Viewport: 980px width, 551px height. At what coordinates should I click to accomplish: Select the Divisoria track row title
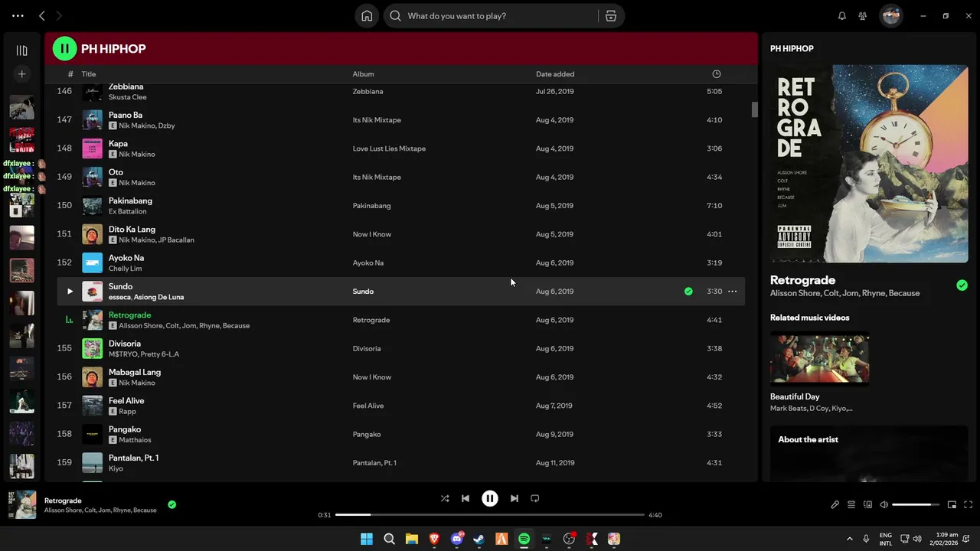click(125, 344)
